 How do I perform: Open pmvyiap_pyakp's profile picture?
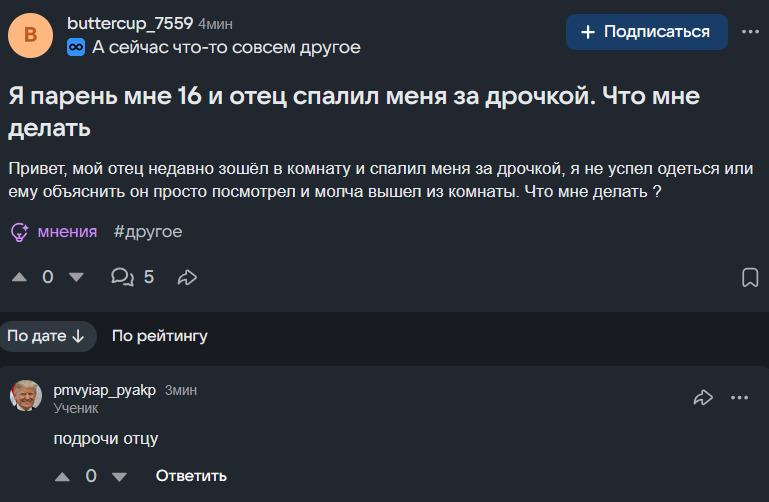tap(26, 395)
